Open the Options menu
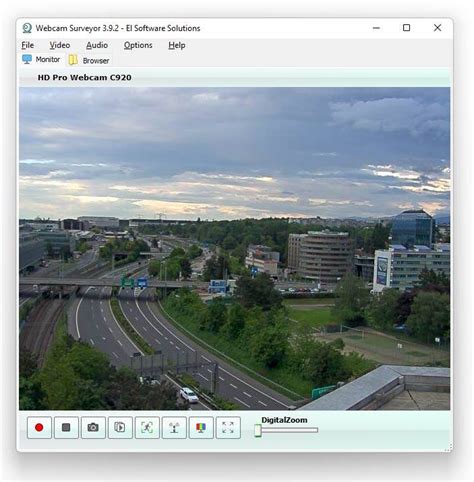Image resolution: width=474 pixels, height=482 pixels. coord(138,45)
